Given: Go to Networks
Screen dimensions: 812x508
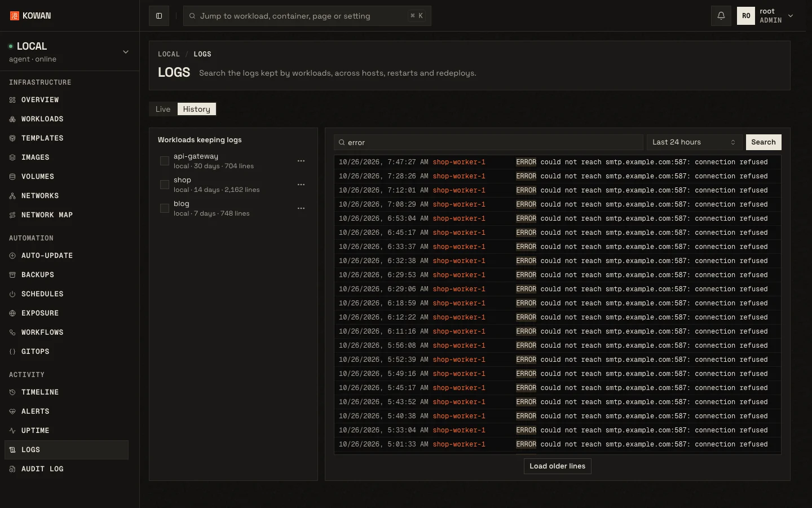Looking at the screenshot, I should click(67, 196).
